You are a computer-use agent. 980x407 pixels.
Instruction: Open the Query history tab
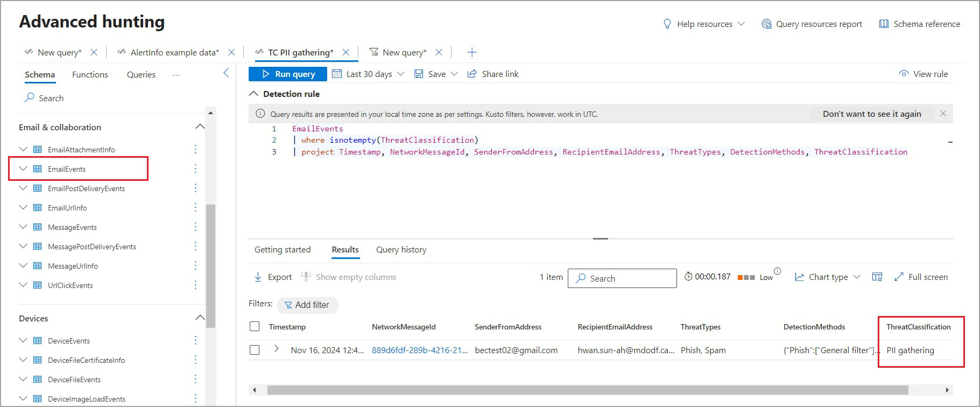(401, 250)
